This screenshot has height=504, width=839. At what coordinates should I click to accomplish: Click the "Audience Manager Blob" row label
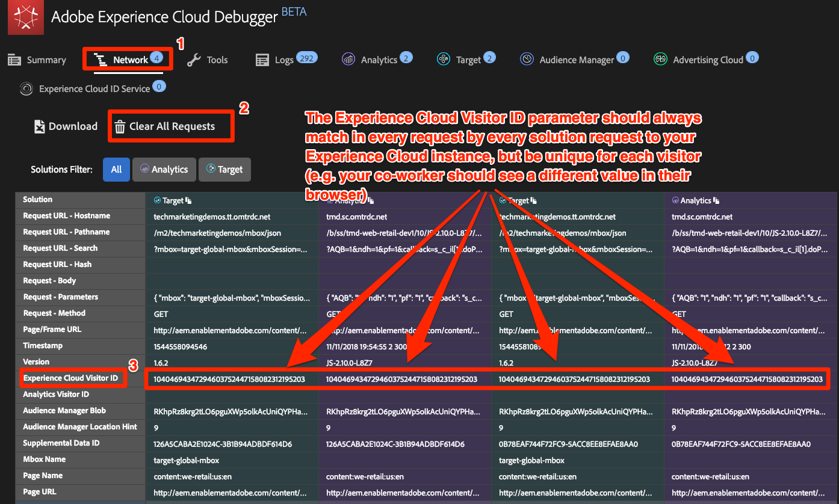pos(64,411)
